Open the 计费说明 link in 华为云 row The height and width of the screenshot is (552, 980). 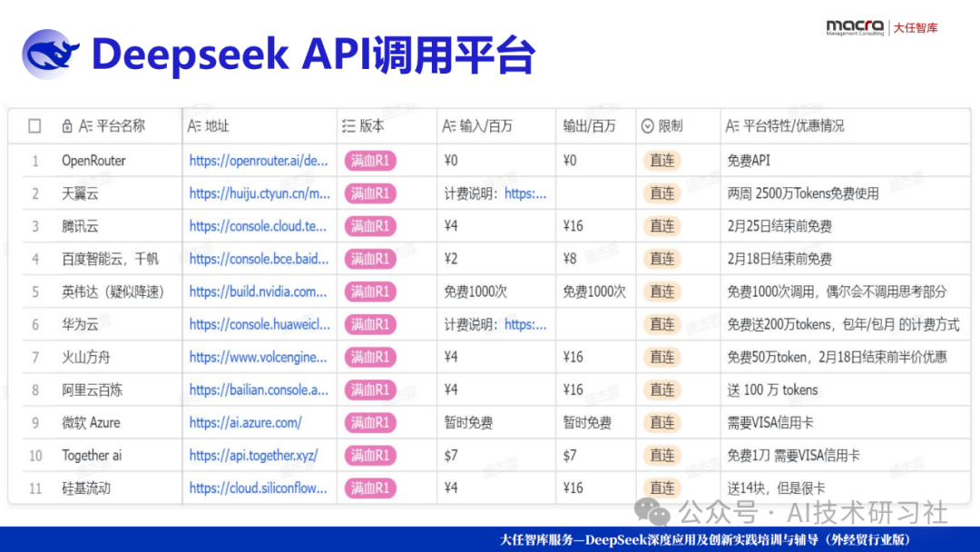coord(525,324)
